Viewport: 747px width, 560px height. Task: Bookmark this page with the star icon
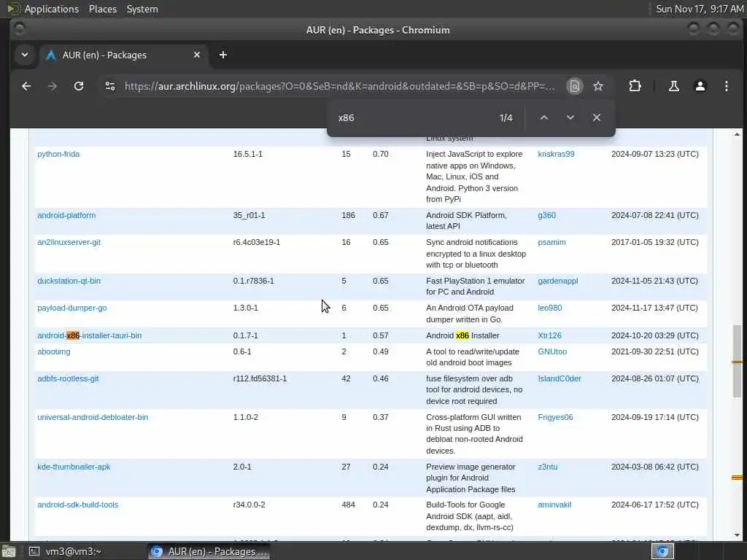(598, 86)
